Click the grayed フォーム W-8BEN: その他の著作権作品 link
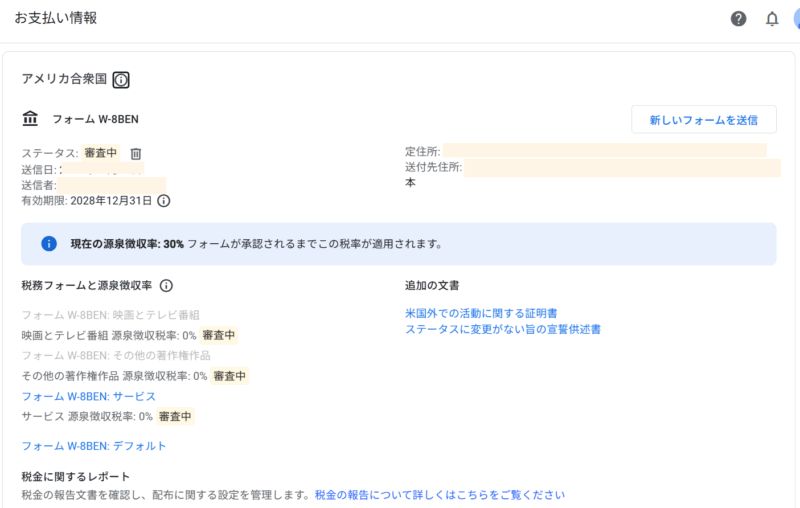Viewport: 800px width, 508px height. (116, 355)
